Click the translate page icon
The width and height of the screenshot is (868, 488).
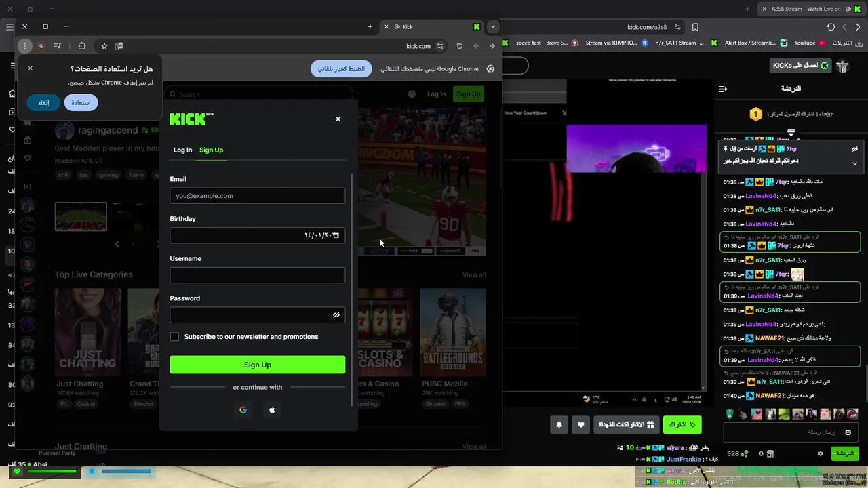click(x=119, y=46)
